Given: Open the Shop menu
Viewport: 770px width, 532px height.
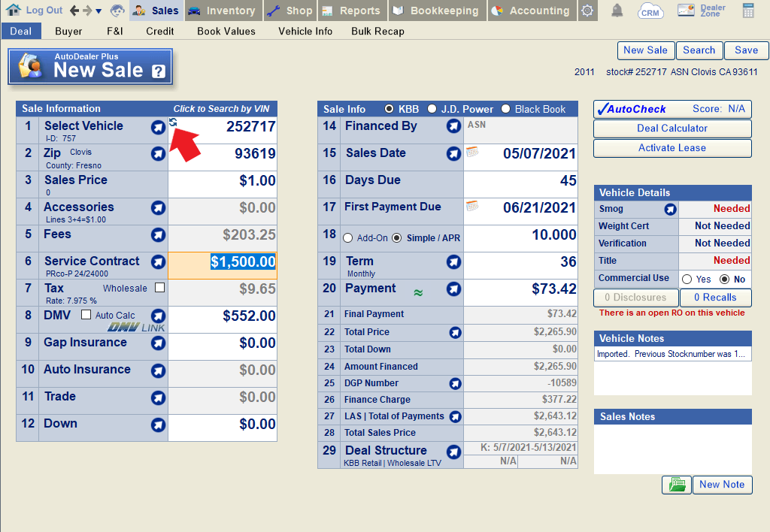Looking at the screenshot, I should pos(290,11).
